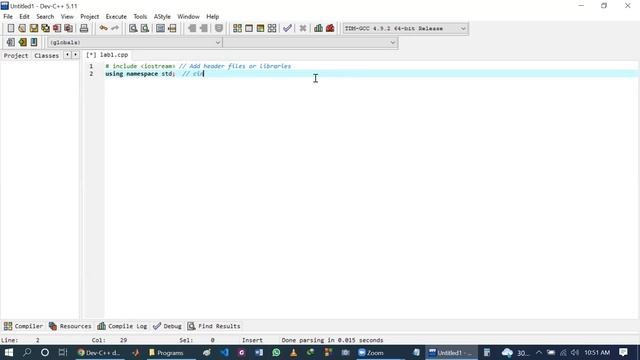Print the file using printer icon

[x=84, y=28]
